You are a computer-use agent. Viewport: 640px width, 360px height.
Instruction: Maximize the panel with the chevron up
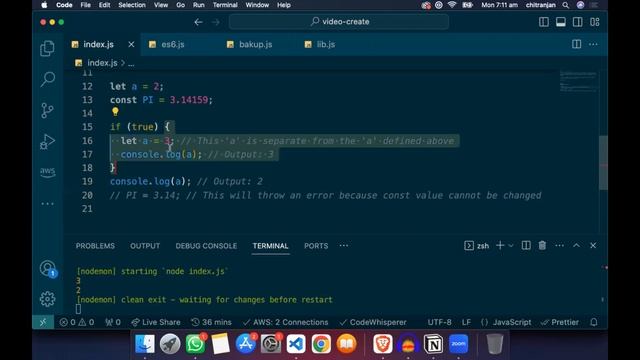576,245
